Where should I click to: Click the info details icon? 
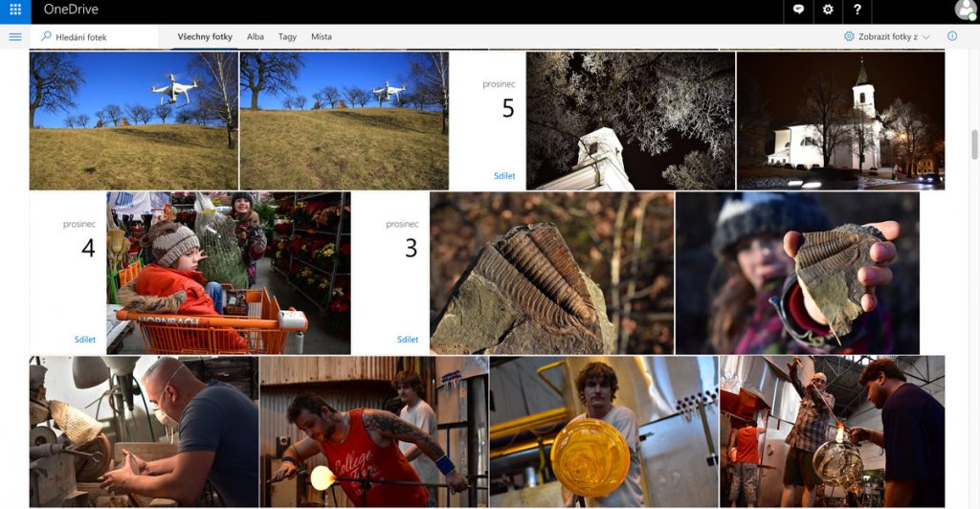952,36
